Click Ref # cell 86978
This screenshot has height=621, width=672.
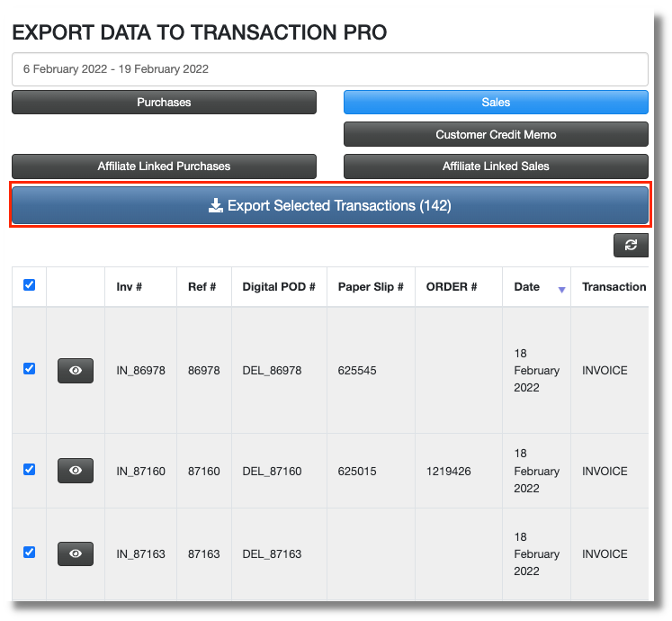[x=204, y=371]
